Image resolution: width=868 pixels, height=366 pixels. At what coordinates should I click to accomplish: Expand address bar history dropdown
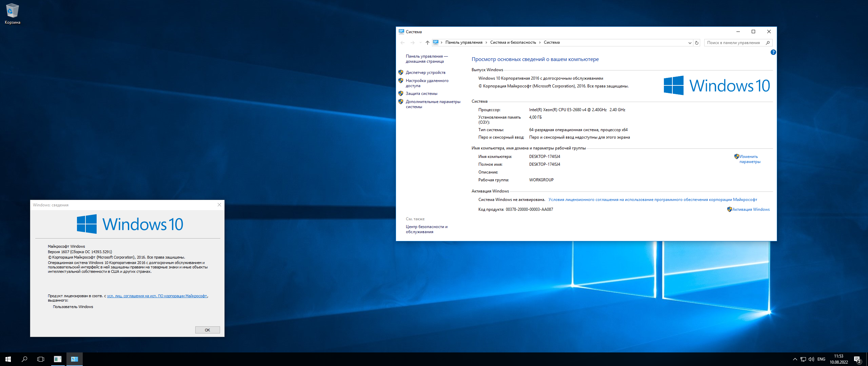tap(690, 43)
